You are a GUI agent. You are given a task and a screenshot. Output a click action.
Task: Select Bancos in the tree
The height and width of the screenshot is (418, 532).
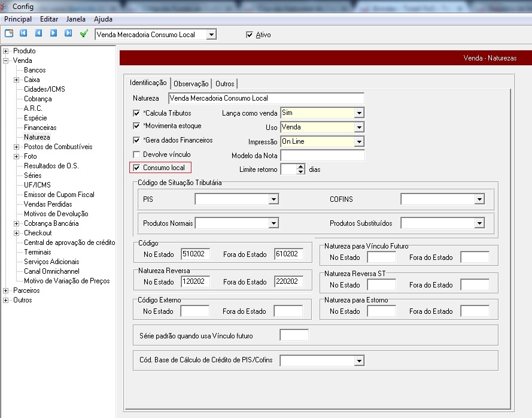[35, 70]
